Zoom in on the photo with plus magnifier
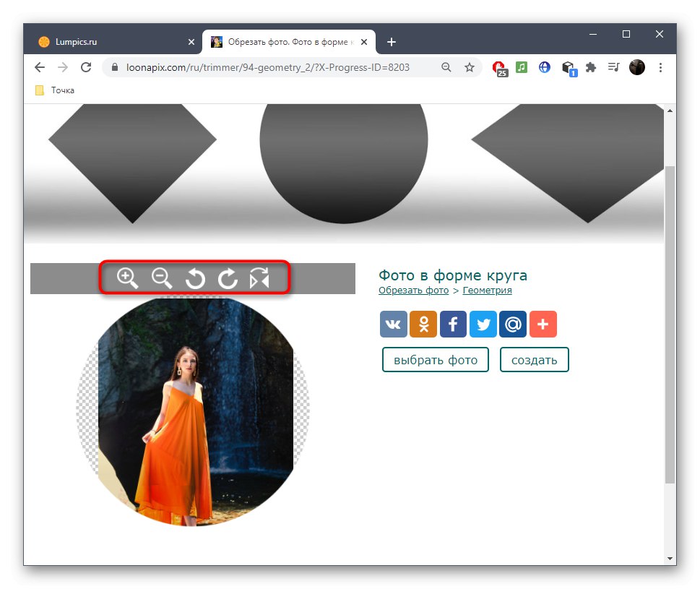The height and width of the screenshot is (589, 700). (127, 278)
